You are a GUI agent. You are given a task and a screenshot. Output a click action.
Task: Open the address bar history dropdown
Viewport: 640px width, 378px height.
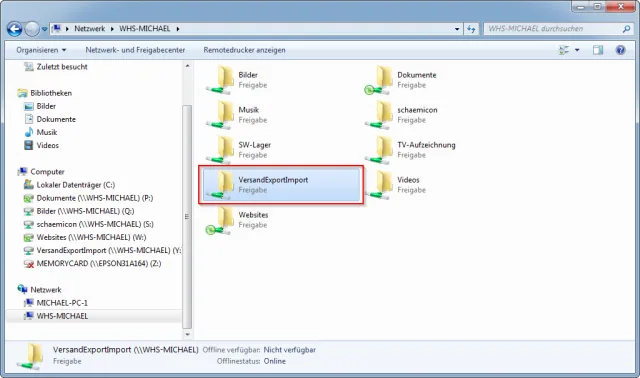pyautogui.click(x=457, y=29)
